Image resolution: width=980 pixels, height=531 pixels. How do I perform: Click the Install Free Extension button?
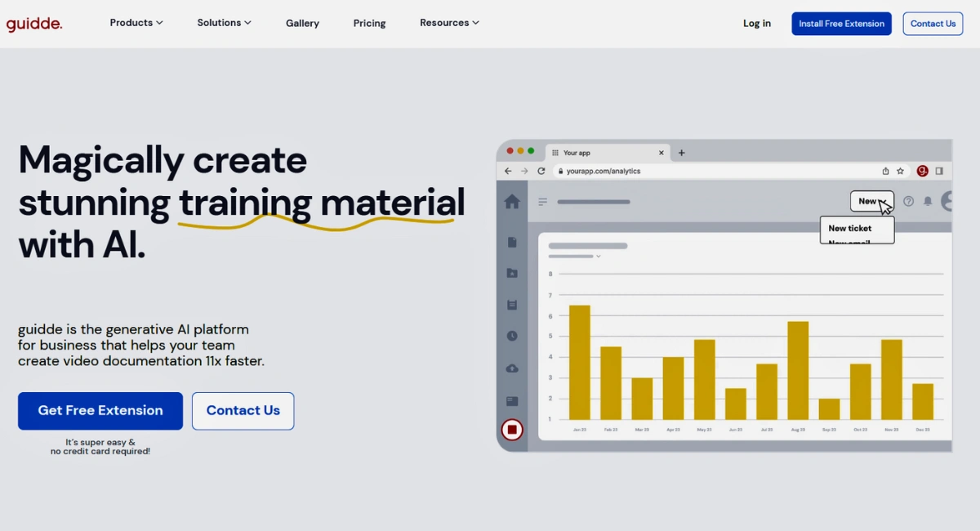point(841,24)
